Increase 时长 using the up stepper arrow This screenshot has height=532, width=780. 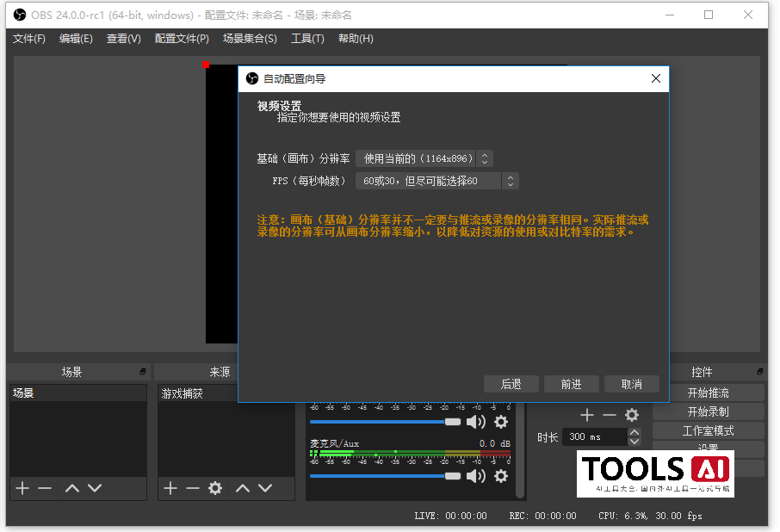[634, 433]
